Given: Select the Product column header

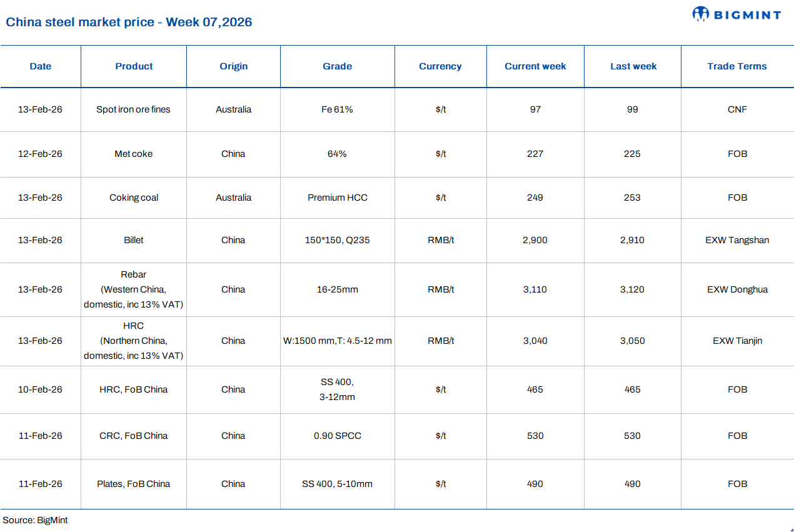Looking at the screenshot, I should [134, 66].
